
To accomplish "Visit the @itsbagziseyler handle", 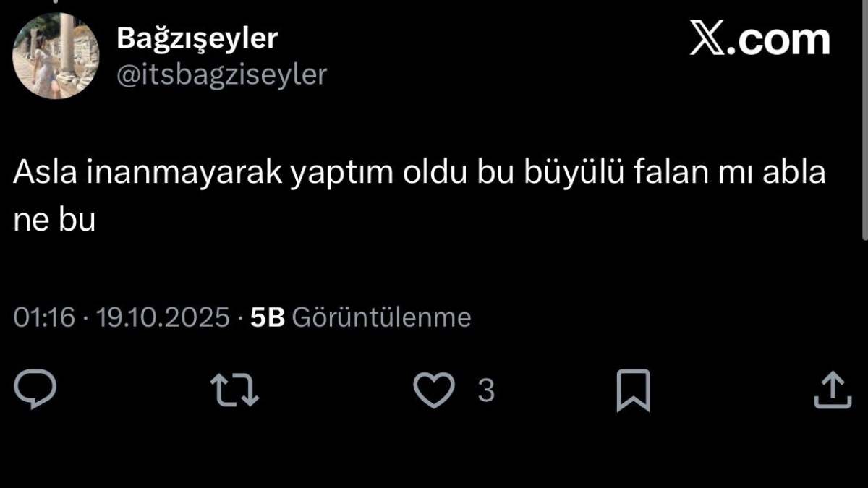I will [x=221, y=74].
